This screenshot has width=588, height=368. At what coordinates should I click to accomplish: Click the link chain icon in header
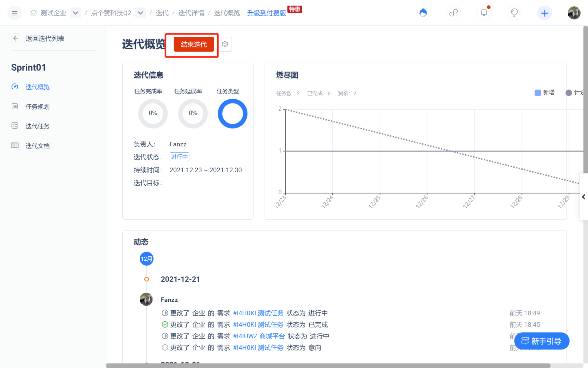[x=454, y=13]
